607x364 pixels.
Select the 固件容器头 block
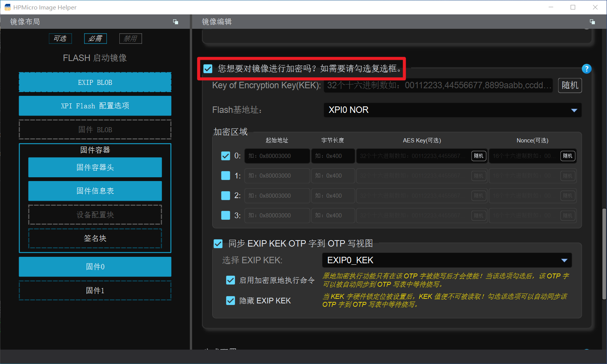95,167
